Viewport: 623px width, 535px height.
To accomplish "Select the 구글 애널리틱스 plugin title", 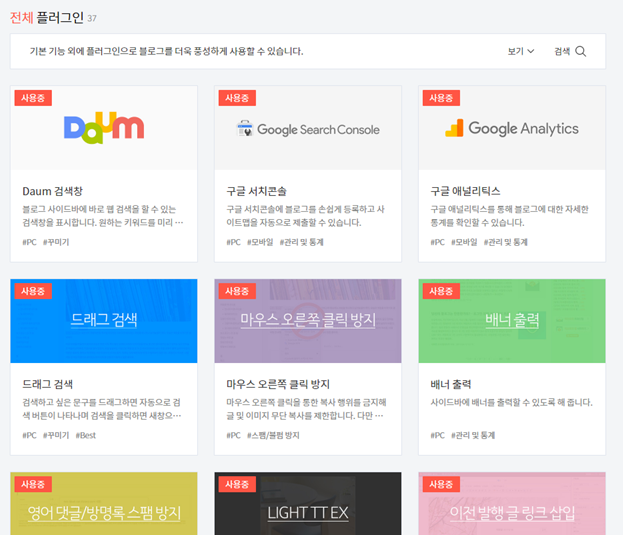I will 465,191.
